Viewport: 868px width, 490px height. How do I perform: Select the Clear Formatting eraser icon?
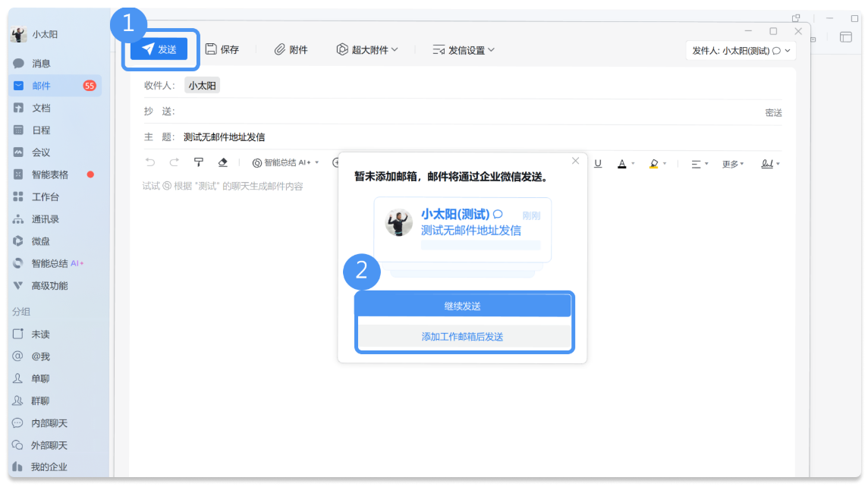click(222, 162)
